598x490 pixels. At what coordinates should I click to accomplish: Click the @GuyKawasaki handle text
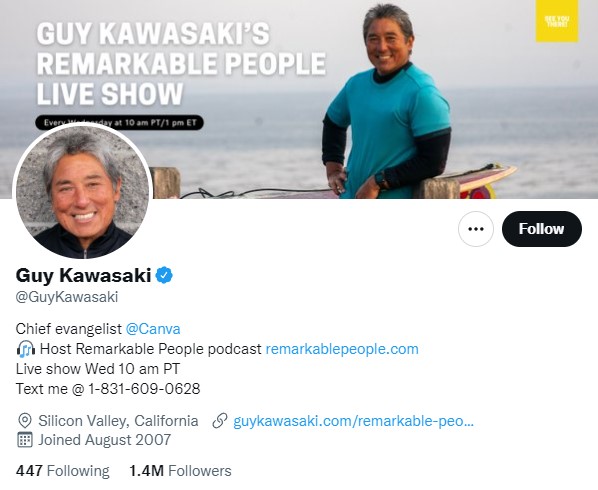[67, 297]
